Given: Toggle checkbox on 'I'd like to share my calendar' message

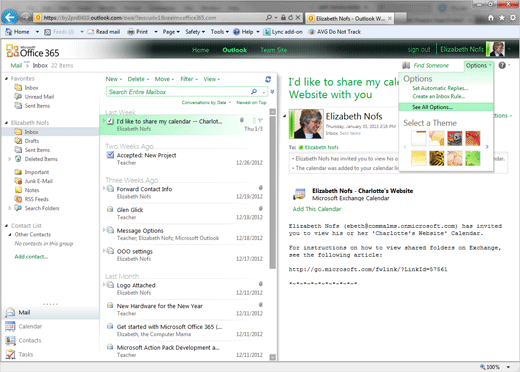Looking at the screenshot, I should (x=110, y=121).
